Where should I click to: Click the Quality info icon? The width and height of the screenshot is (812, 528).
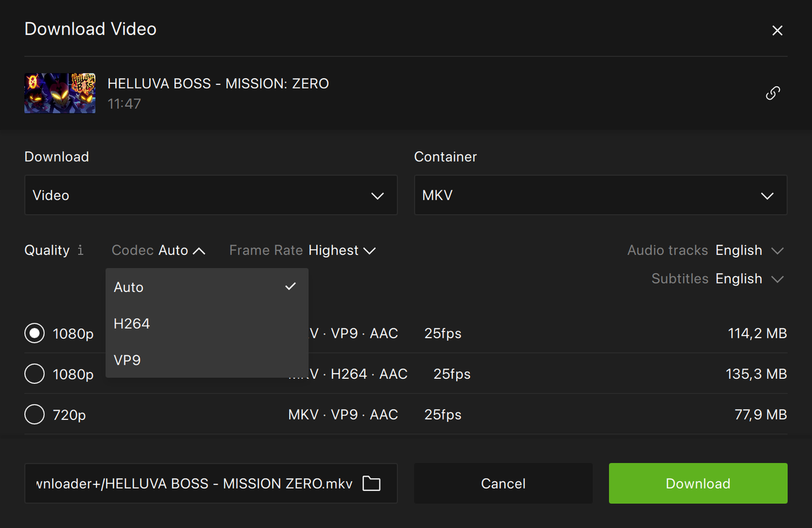pyautogui.click(x=81, y=250)
